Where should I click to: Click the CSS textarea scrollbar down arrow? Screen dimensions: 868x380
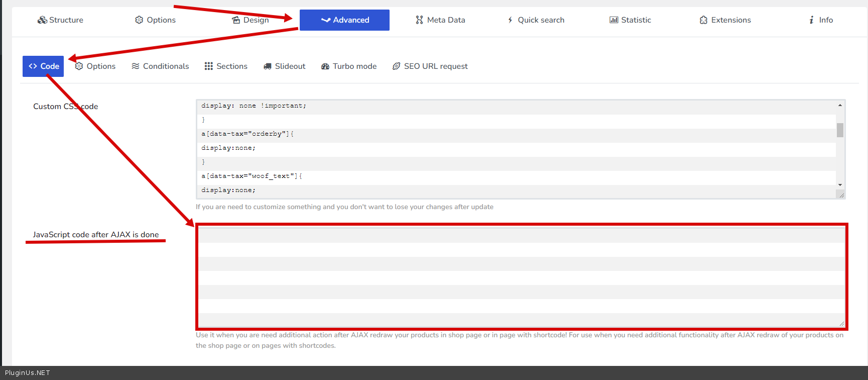tap(840, 185)
